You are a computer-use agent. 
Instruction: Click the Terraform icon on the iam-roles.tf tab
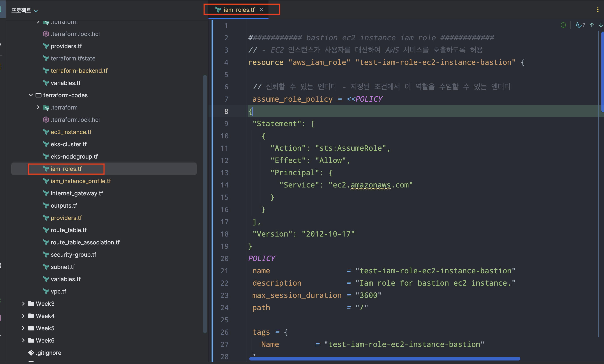(218, 10)
